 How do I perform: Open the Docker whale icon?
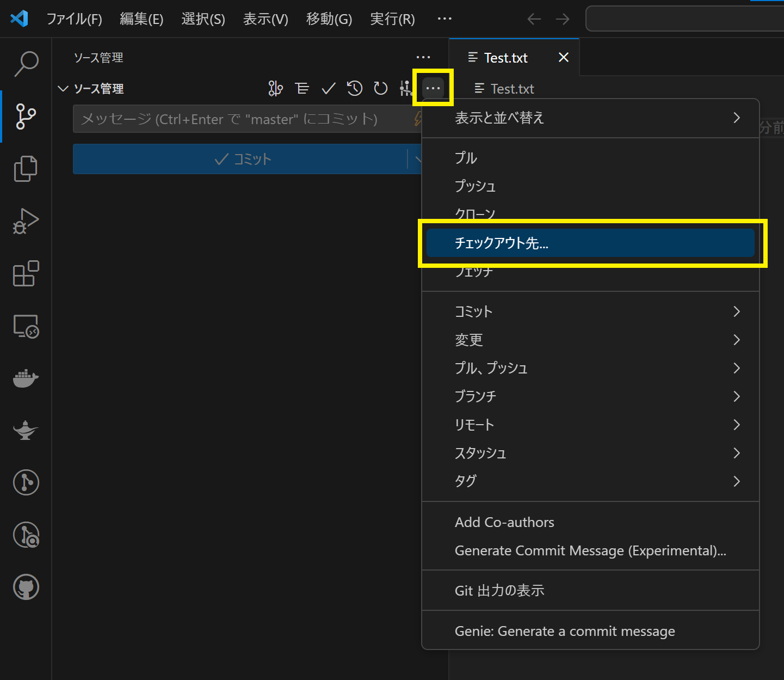coord(26,378)
